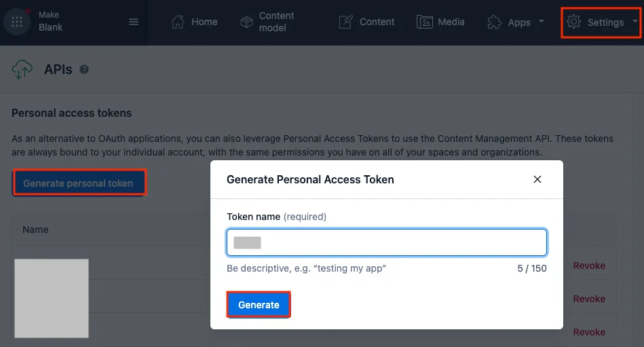Expand the Apps dropdown menu
This screenshot has width=644, height=347.
click(516, 22)
